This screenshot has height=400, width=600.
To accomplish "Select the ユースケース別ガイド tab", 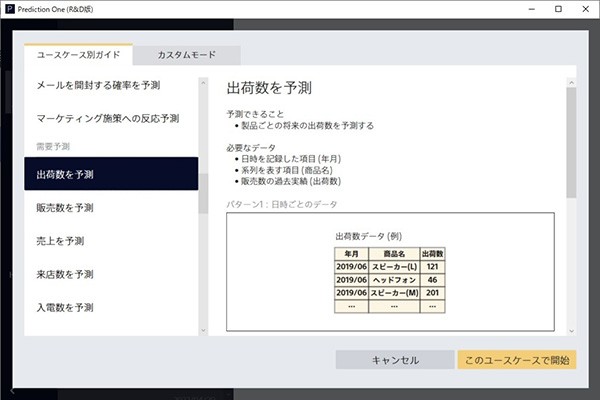I will point(78,55).
